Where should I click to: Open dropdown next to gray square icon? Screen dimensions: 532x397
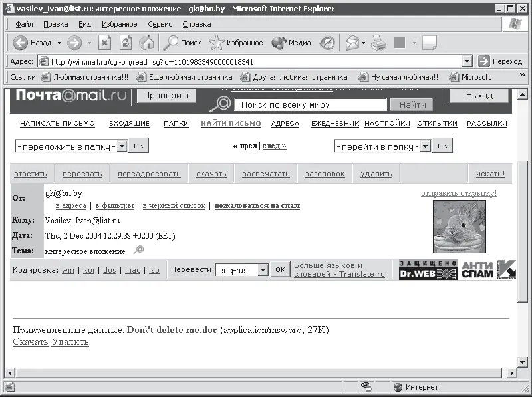pos(414,43)
